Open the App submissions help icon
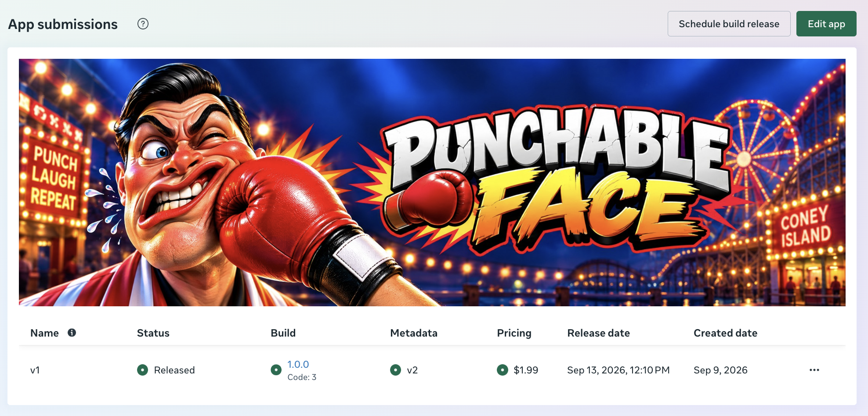Image resolution: width=868 pixels, height=416 pixels. tap(143, 24)
